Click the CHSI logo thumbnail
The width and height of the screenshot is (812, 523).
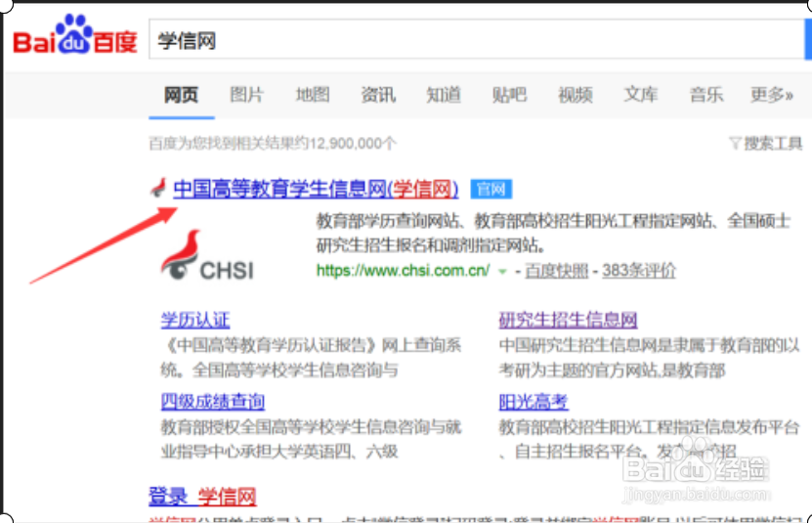(x=208, y=255)
